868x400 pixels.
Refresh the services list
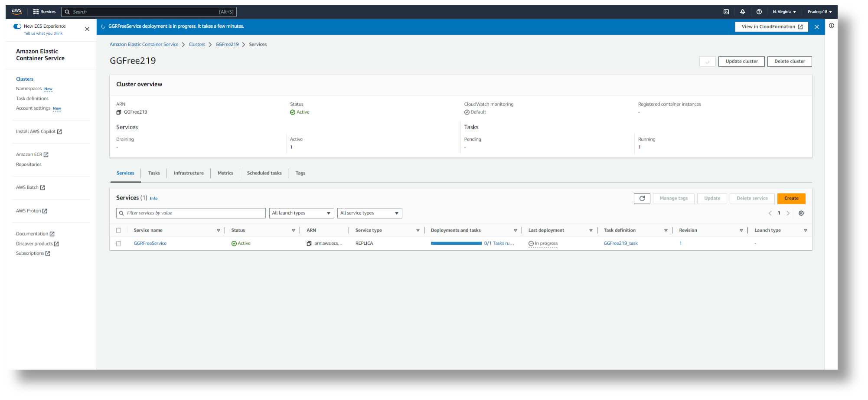coord(642,199)
